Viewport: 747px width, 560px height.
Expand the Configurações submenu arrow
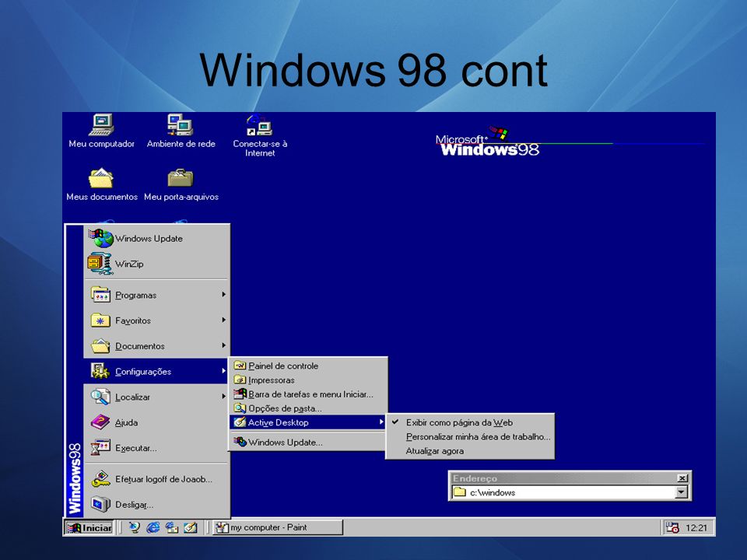(x=223, y=371)
